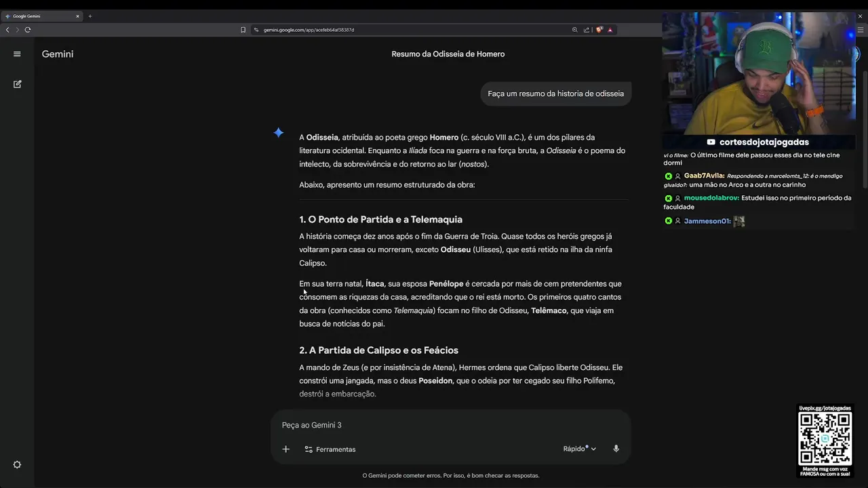868x488 pixels.
Task: Focus the 'Peça ao Gemini 3' prompt field
Action: tap(450, 425)
